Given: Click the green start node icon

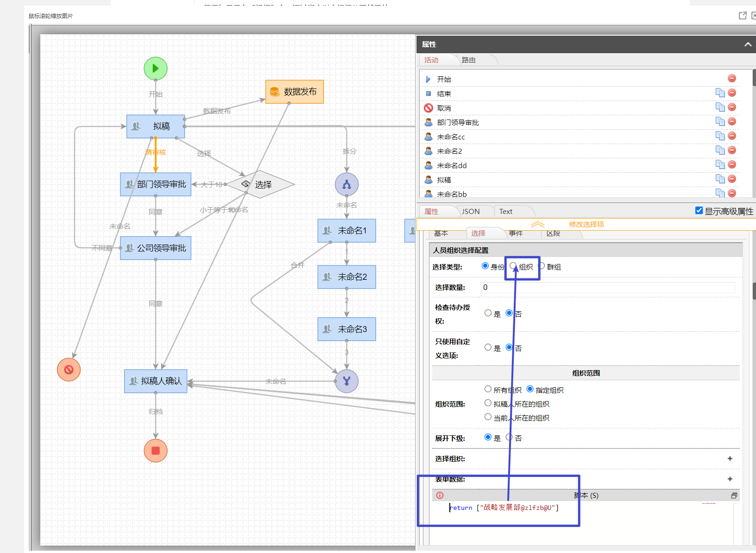Looking at the screenshot, I should pos(155,69).
